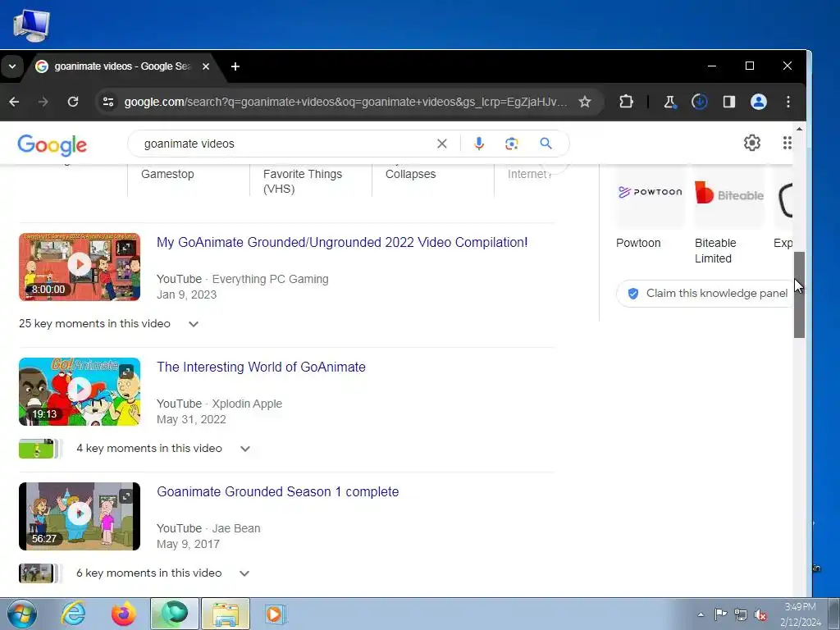Go back to the previous page
840x630 pixels.
(x=15, y=102)
